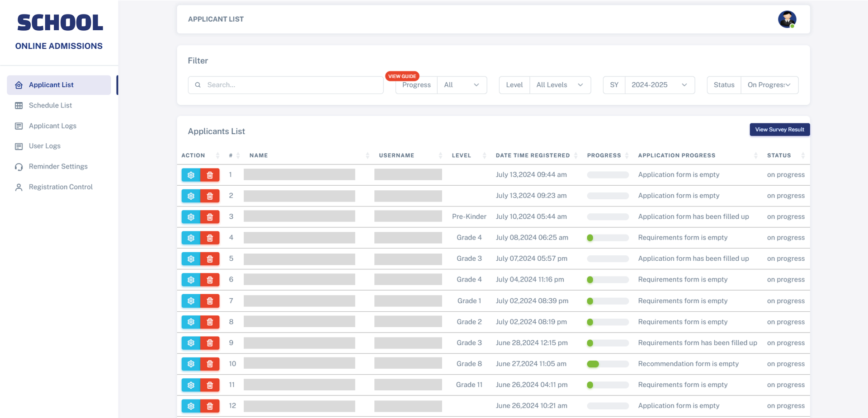Click the user avatar in top right

pos(787,19)
